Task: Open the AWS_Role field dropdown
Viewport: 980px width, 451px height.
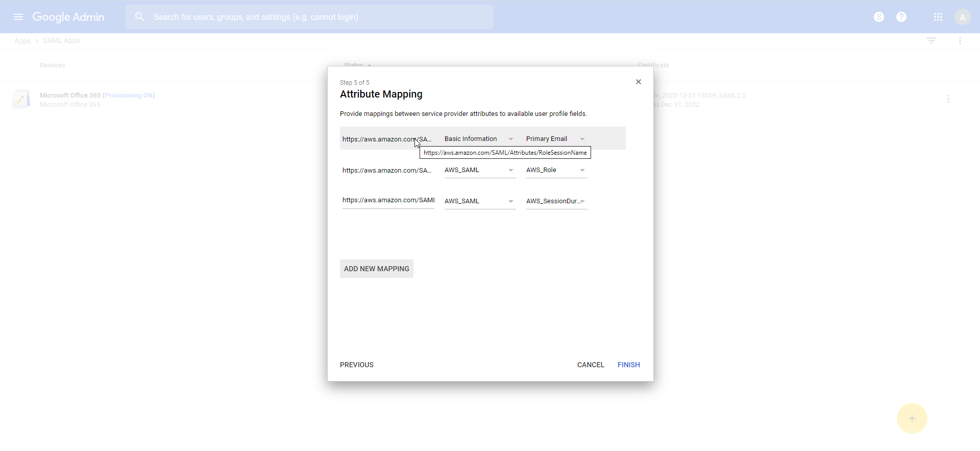Action: click(556, 170)
